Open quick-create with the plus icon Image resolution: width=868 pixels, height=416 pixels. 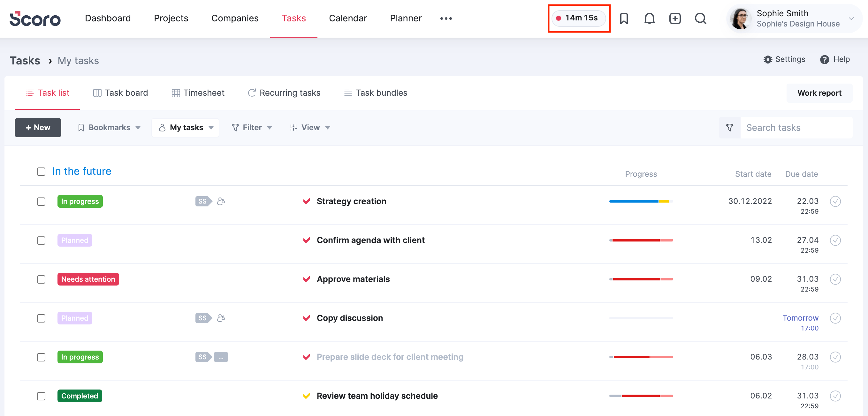[x=675, y=19]
